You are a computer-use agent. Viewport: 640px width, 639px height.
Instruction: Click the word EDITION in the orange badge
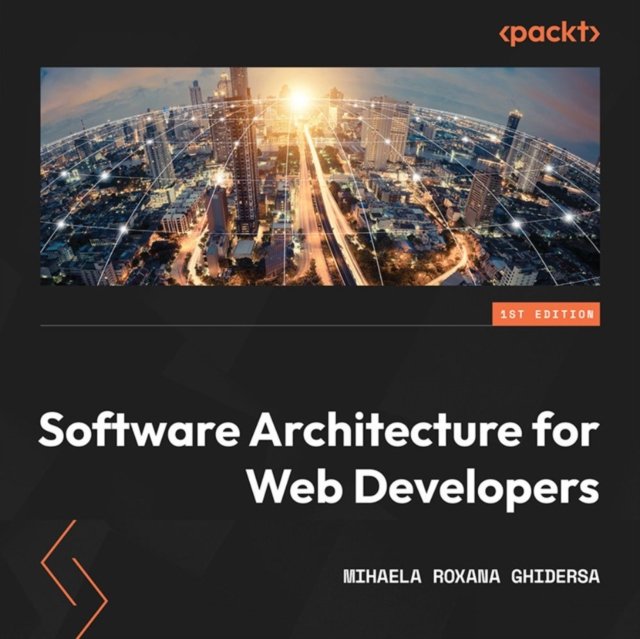pos(569,314)
